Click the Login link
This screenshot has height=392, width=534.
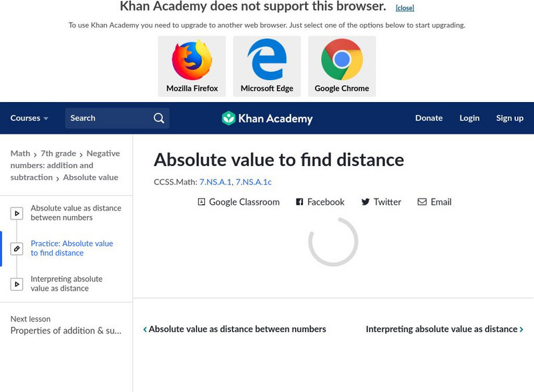pyautogui.click(x=469, y=118)
